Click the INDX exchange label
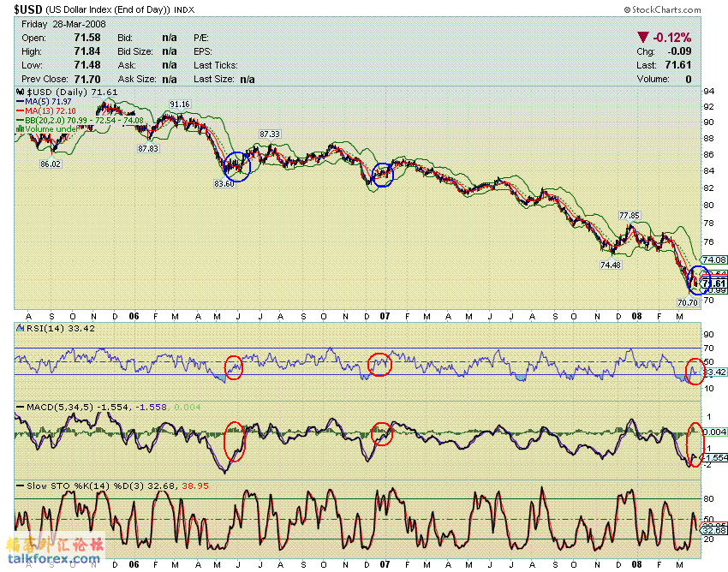This screenshot has width=728, height=572. [x=184, y=9]
